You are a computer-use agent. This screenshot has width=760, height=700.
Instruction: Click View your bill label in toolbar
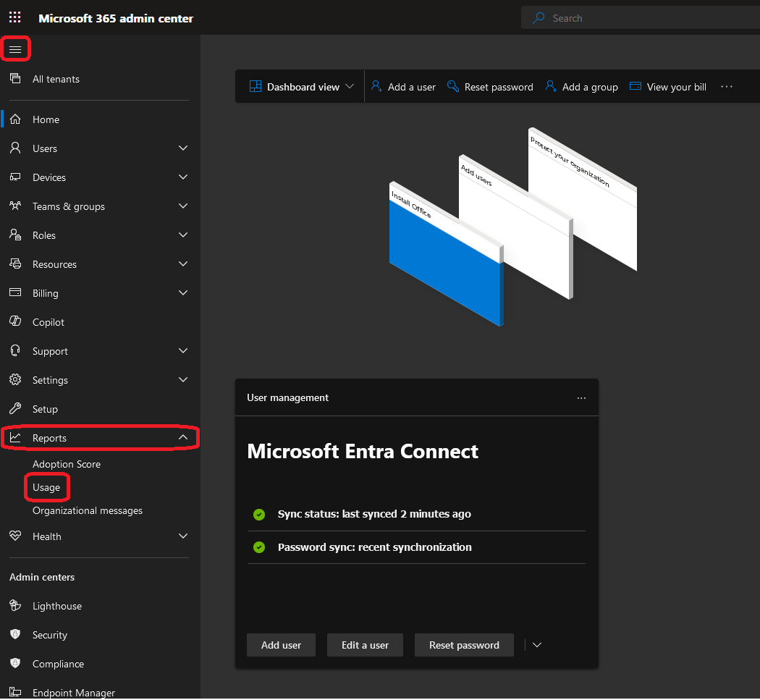coord(676,87)
